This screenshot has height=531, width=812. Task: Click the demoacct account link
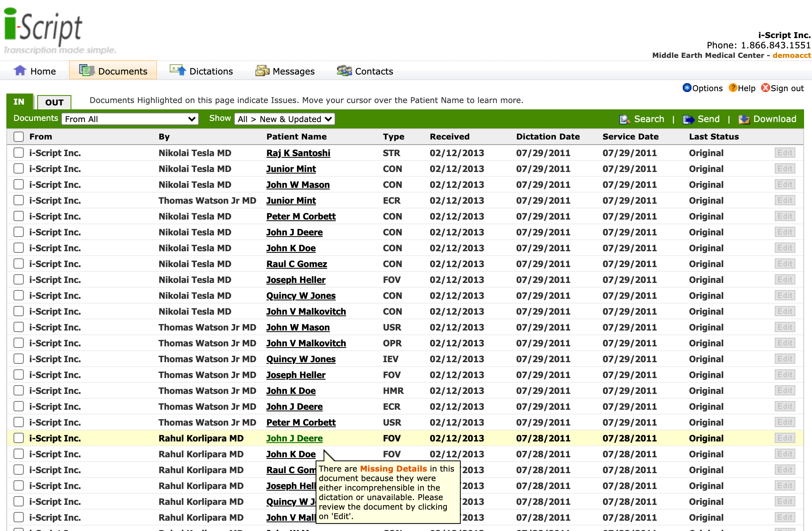[x=791, y=55]
